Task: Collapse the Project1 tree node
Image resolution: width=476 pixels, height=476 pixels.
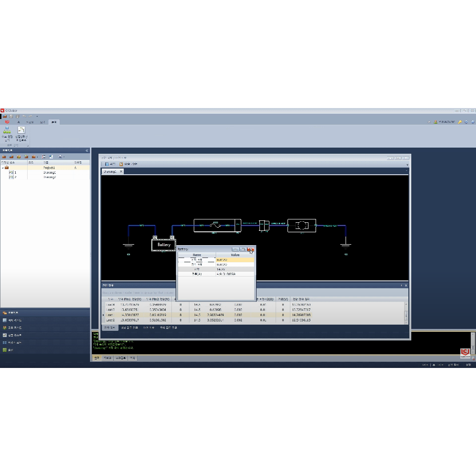Action: click(x=2, y=168)
